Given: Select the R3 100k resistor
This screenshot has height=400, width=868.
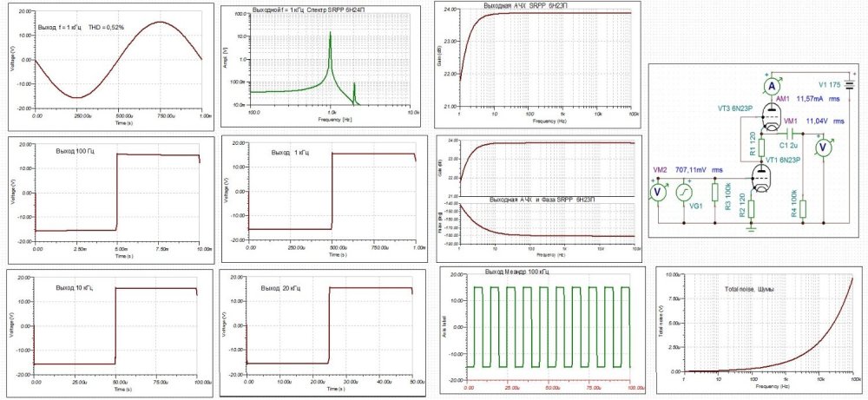Looking at the screenshot, I should (714, 192).
